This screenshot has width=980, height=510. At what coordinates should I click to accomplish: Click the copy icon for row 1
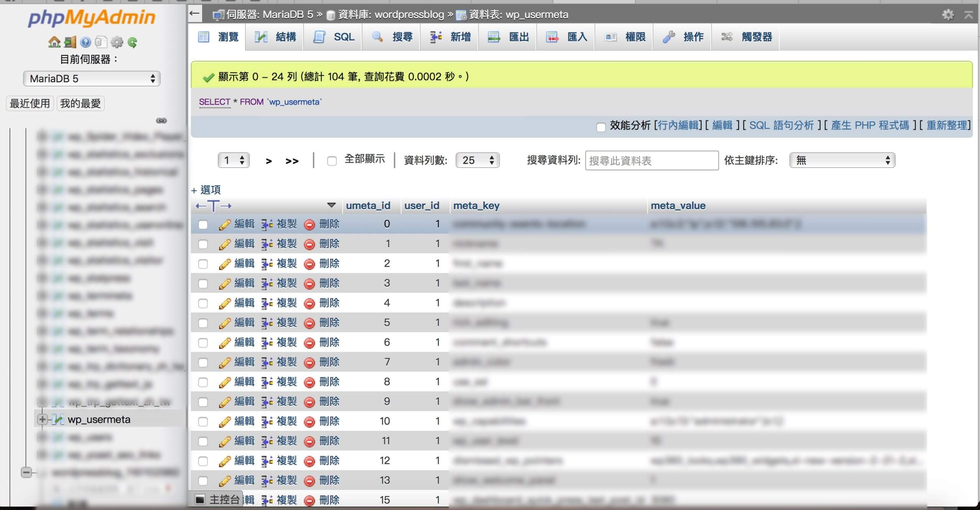pyautogui.click(x=267, y=244)
